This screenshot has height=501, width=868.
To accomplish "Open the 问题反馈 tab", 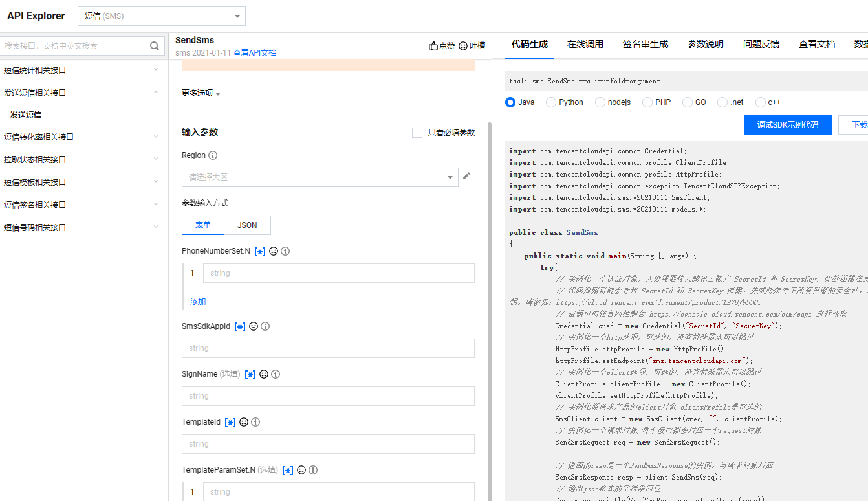I will point(761,45).
